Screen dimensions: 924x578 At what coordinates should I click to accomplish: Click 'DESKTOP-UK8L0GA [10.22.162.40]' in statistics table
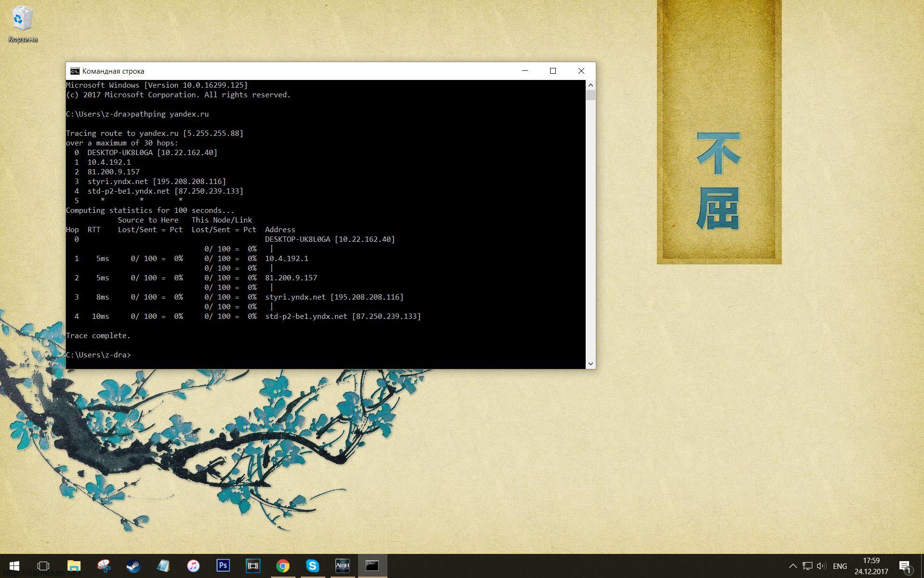point(330,239)
